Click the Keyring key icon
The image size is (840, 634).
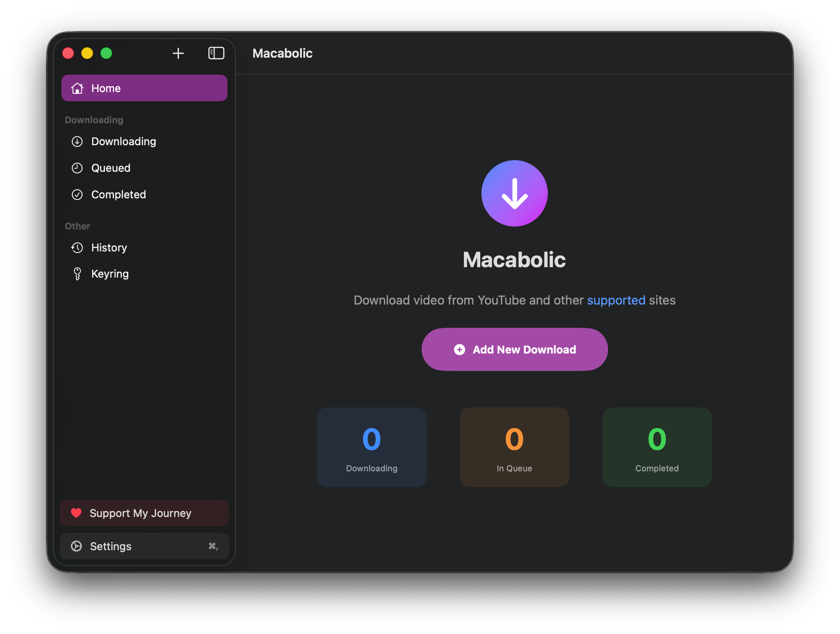pos(77,274)
